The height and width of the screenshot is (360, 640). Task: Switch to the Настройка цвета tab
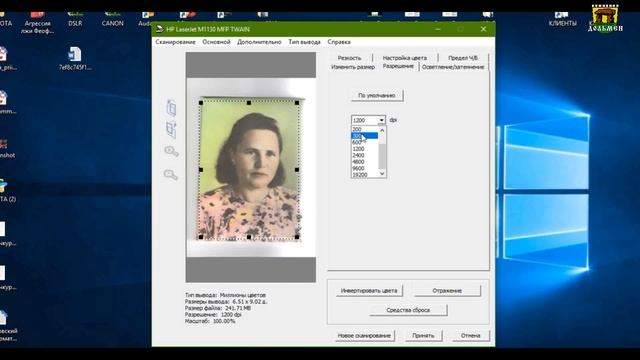coord(404,58)
